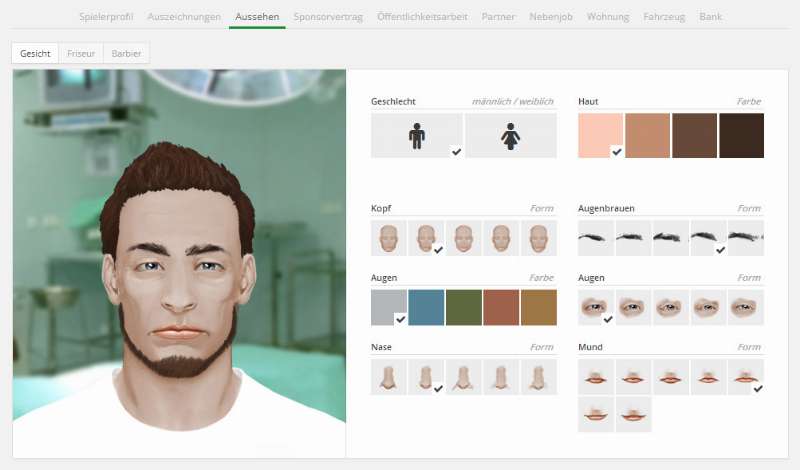Choose the darkest skin color swatch
This screenshot has width=800, height=470.
click(x=741, y=135)
